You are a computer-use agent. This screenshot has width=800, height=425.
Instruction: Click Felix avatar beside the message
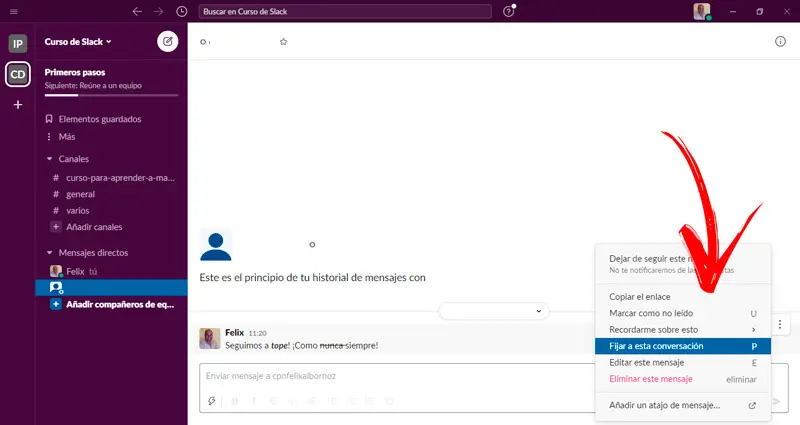[x=210, y=338]
